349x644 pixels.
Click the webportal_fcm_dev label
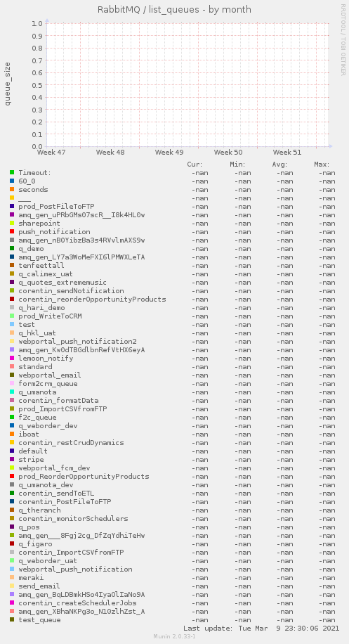tap(54, 468)
